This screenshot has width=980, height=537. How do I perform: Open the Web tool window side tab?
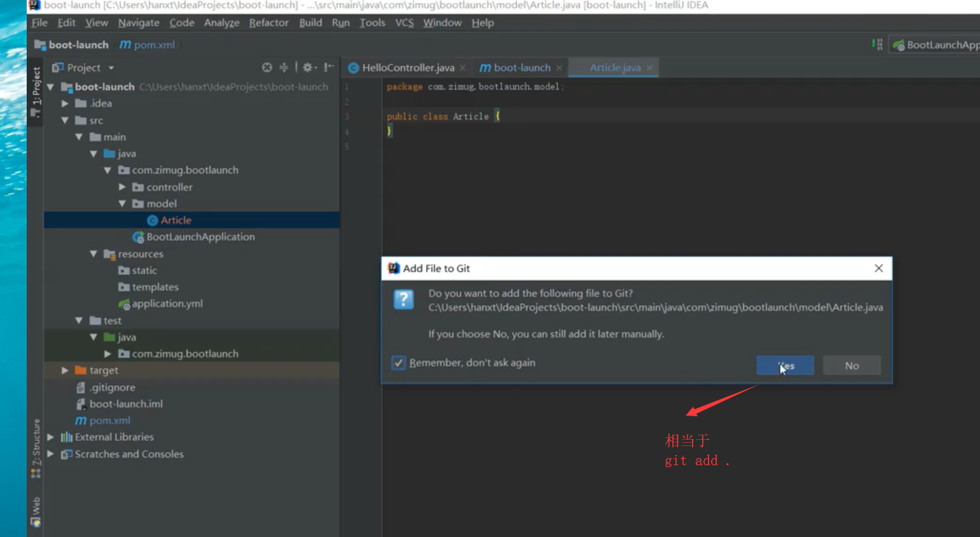(x=36, y=512)
